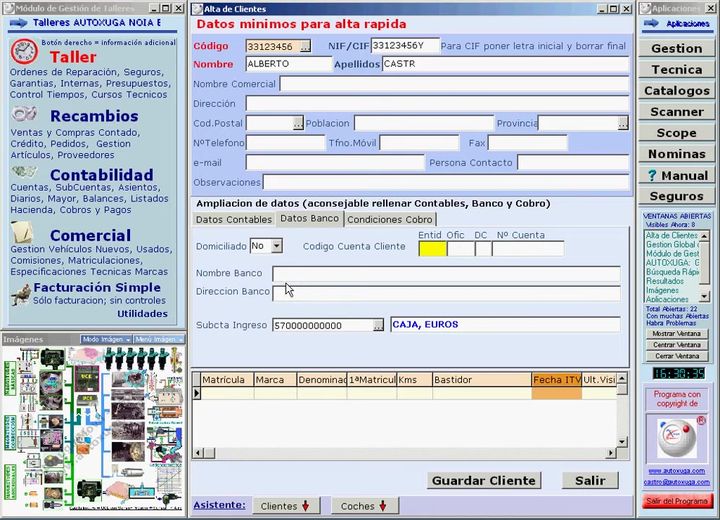The image size is (720, 520).
Task: Open the Scanner application
Action: pyautogui.click(x=676, y=112)
